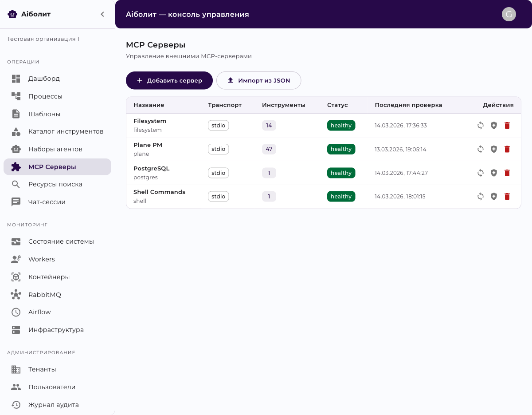Screen dimensions: 532x415
Task: Go to Каталог инструментов page
Action: (66, 131)
